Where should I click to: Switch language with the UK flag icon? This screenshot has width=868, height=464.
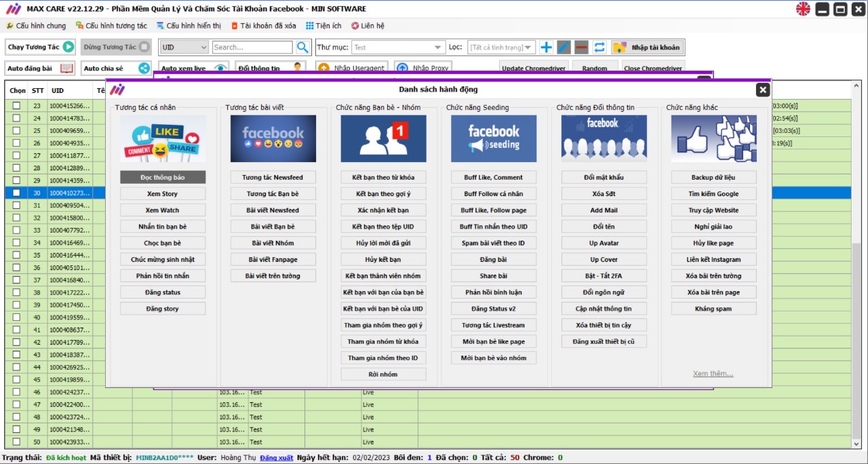803,9
